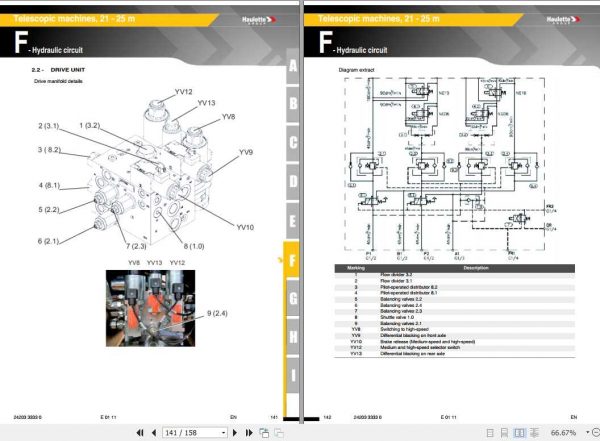This screenshot has width=600, height=441.
Task: Jump to section tab G
Action: click(x=293, y=298)
